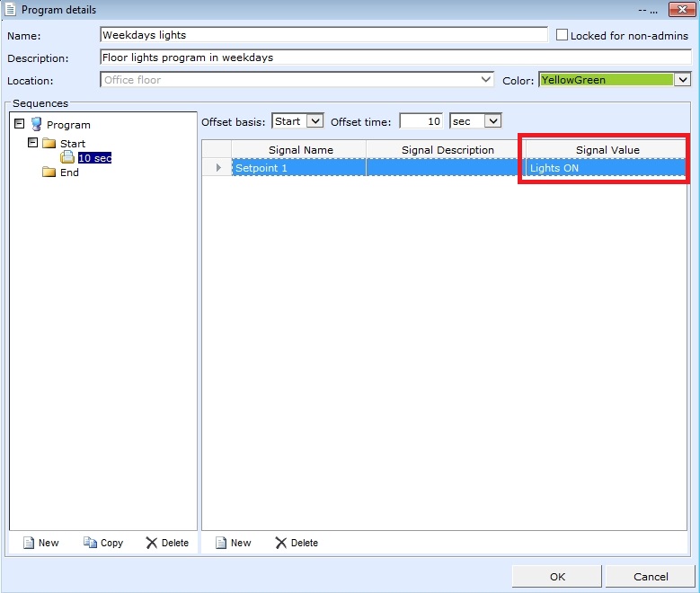Create a new sequence with left New button
The height and width of the screenshot is (593, 700).
point(40,543)
